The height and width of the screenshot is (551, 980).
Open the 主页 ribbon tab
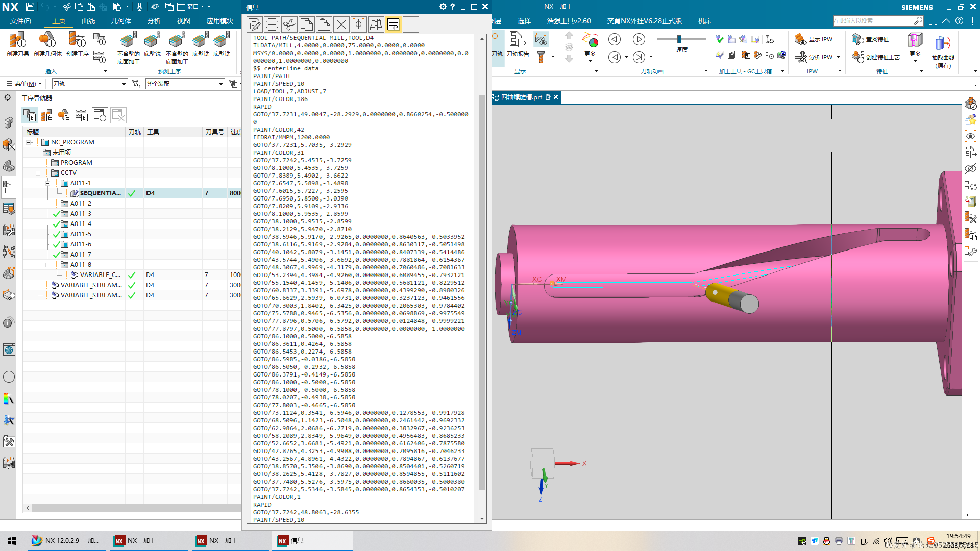tap(59, 21)
